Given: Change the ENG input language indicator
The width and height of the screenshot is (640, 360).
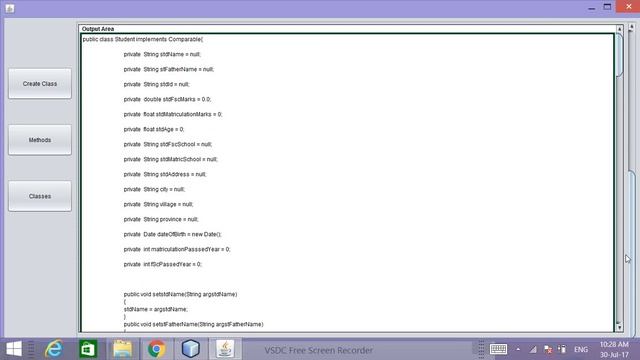Looking at the screenshot, I should click(x=581, y=350).
